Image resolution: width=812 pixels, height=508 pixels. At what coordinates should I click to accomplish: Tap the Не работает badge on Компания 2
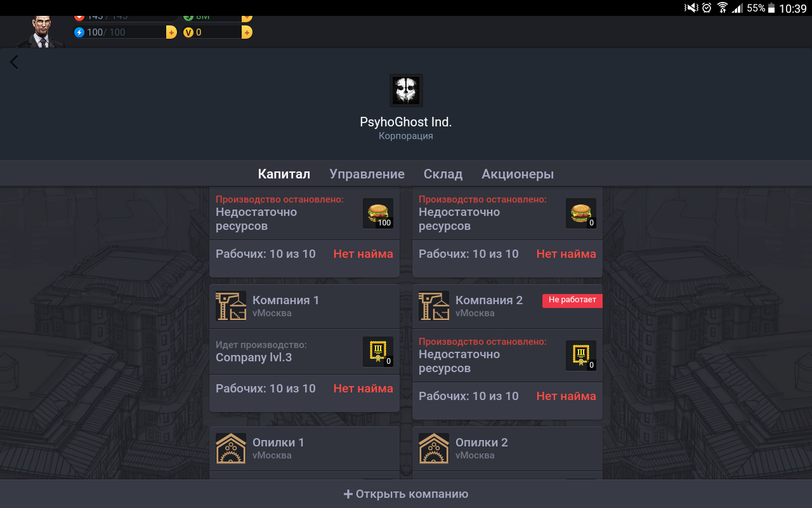coord(572,300)
